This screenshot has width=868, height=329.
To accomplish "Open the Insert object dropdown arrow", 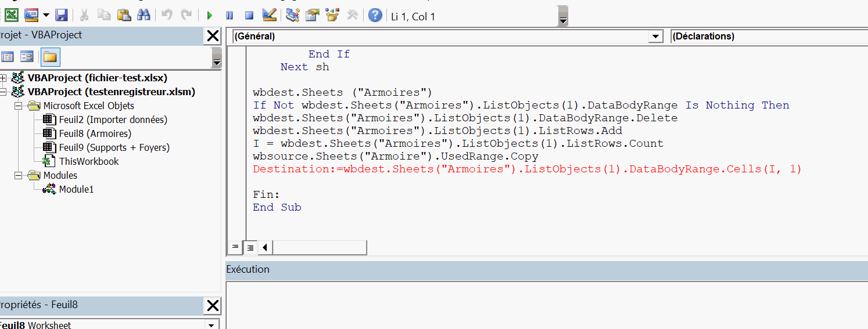I will coord(45,15).
